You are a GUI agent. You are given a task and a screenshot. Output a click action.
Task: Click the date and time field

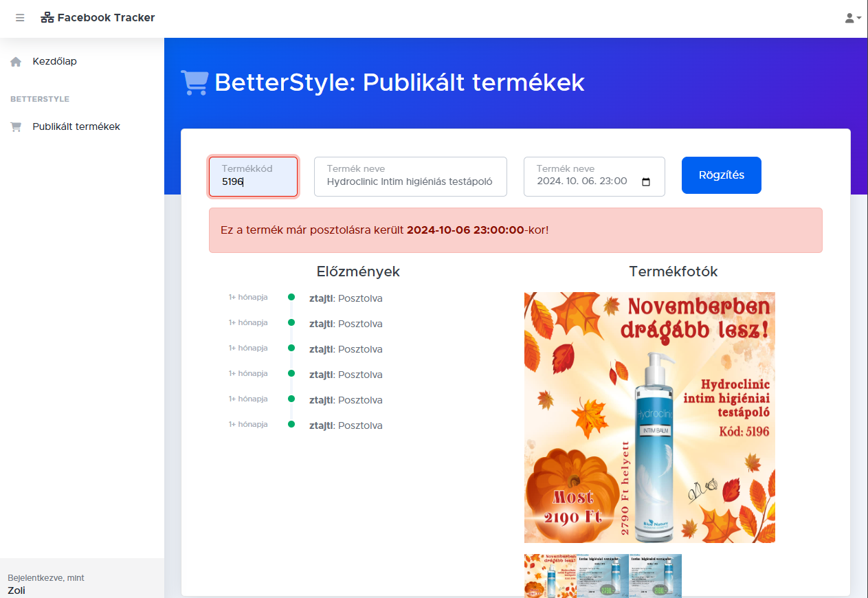point(584,181)
